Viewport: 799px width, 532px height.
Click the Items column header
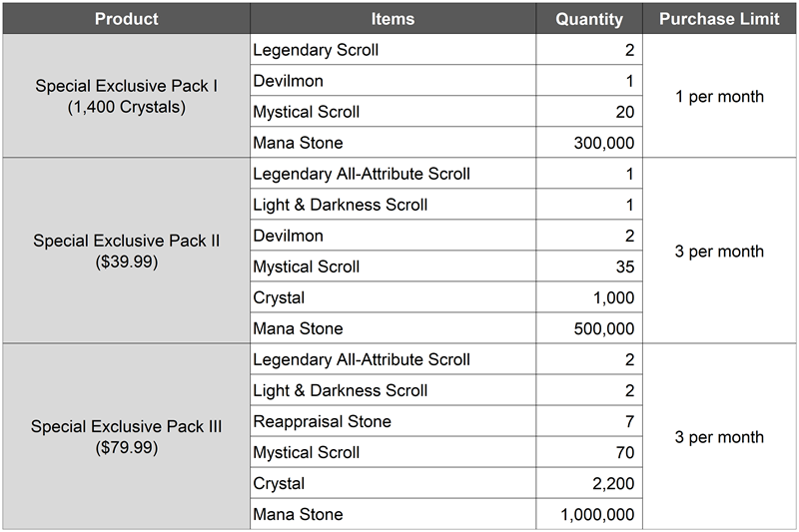point(393,18)
